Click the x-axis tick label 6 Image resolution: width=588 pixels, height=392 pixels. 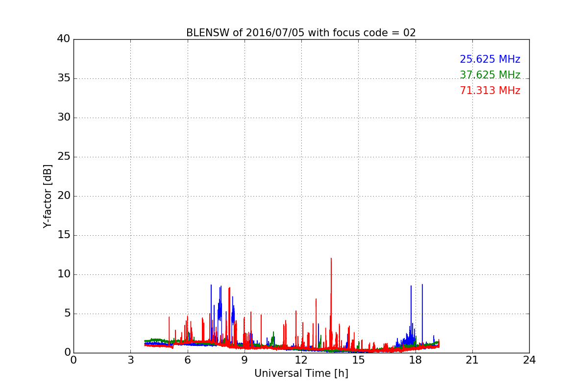pyautogui.click(x=187, y=360)
